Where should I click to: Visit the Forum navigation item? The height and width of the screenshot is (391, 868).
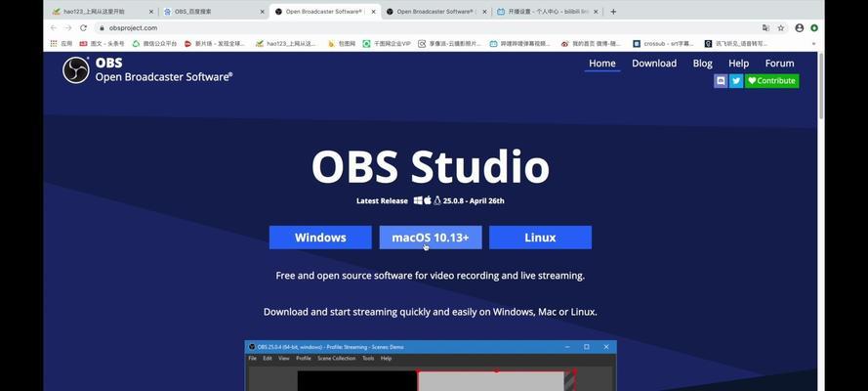[779, 64]
